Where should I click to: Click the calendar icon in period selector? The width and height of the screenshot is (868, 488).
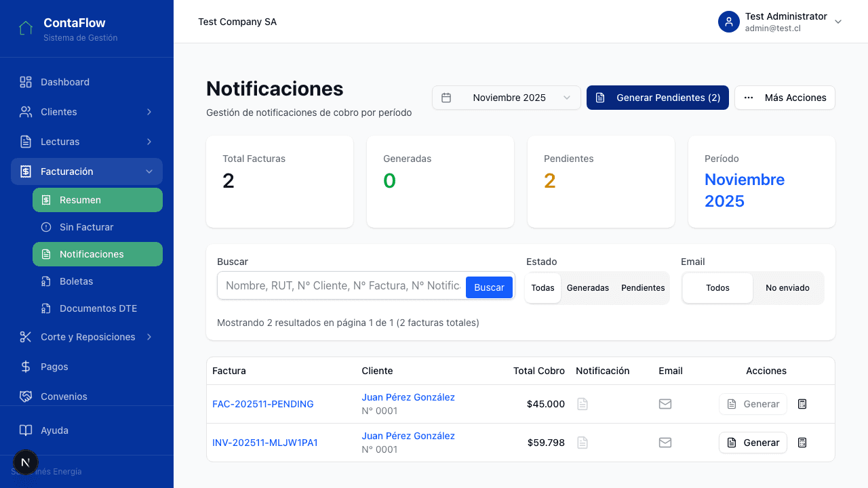(446, 98)
